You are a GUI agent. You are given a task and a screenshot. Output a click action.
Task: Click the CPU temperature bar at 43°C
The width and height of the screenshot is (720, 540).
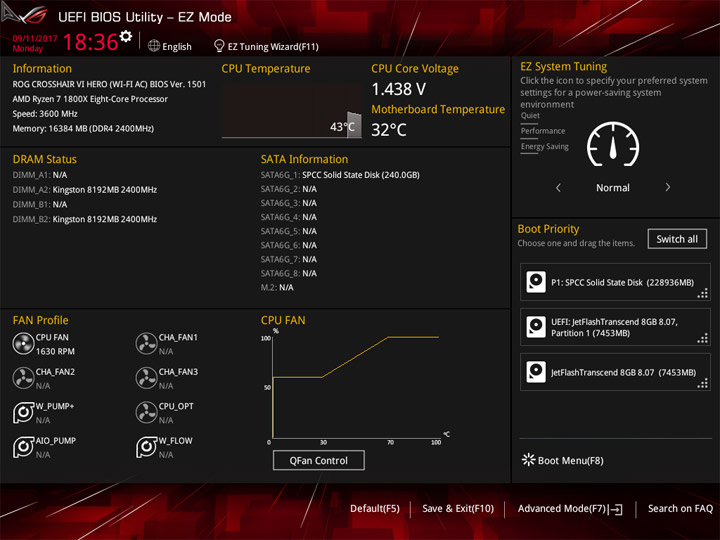click(x=354, y=124)
